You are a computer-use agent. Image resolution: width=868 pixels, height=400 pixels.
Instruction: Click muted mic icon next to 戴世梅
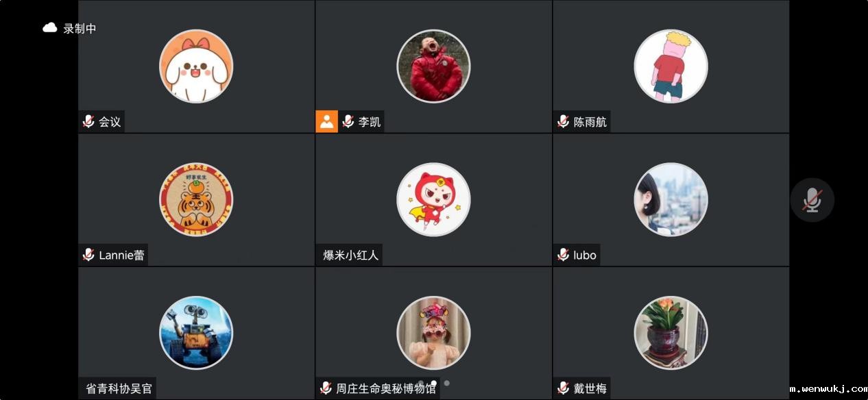[x=563, y=388]
